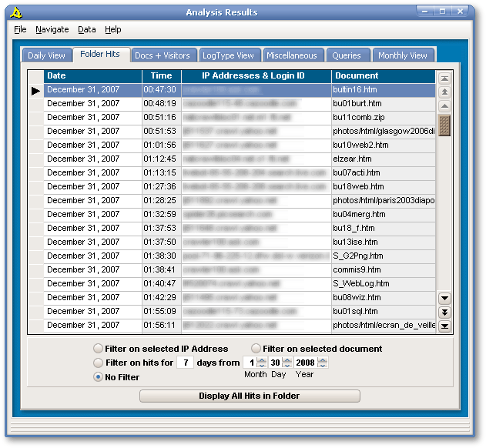486x448 pixels.
Task: Click the application icon in title bar
Action: click(17, 12)
